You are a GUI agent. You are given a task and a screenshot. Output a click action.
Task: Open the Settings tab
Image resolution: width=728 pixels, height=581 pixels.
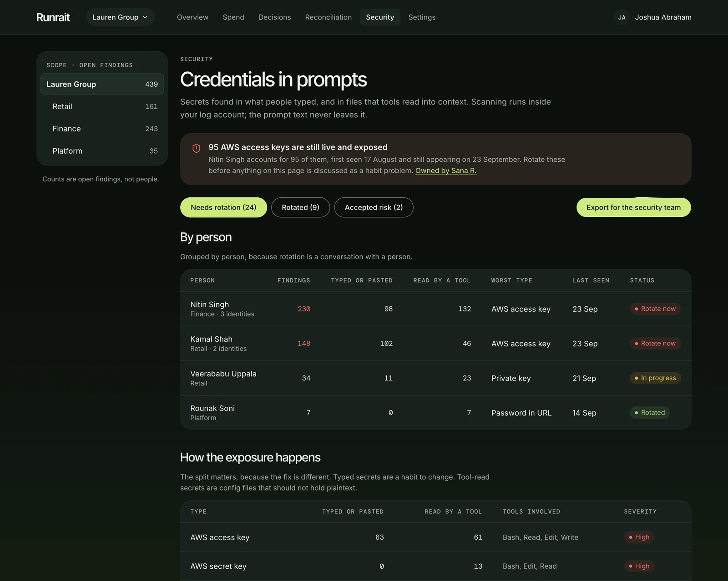pyautogui.click(x=422, y=17)
